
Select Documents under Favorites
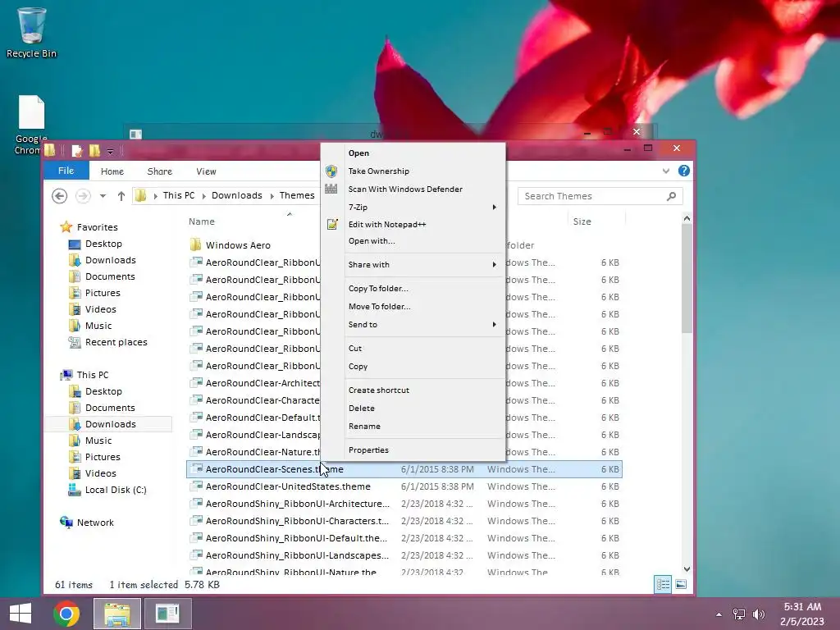(110, 276)
